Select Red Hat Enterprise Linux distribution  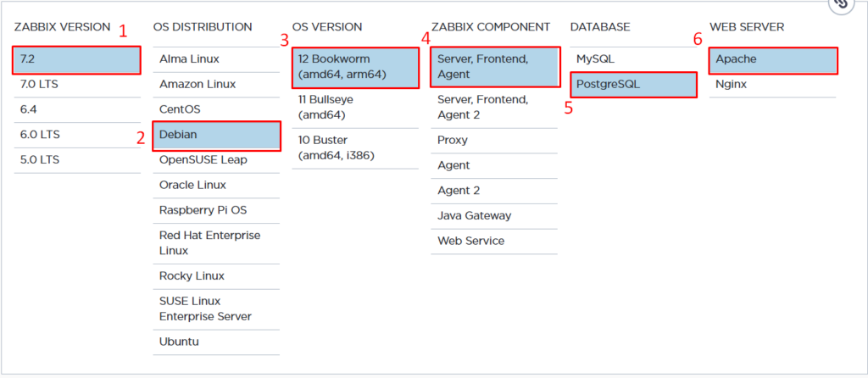point(216,243)
